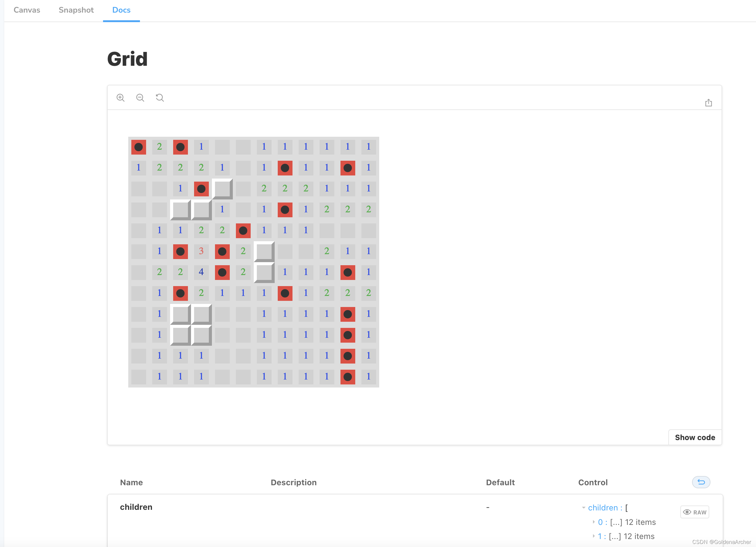The height and width of the screenshot is (547, 756).
Task: Toggle RAW view of children control
Action: 695,512
